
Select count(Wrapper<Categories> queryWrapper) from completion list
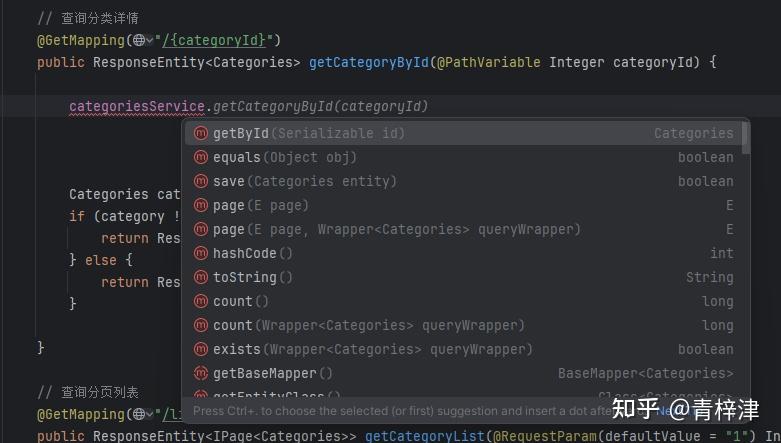pos(368,325)
